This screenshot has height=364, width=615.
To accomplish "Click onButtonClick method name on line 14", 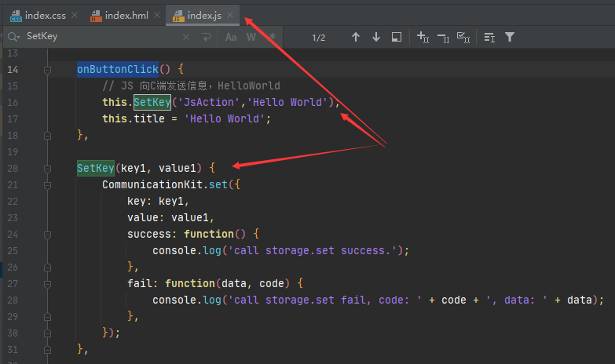I will click(x=118, y=69).
